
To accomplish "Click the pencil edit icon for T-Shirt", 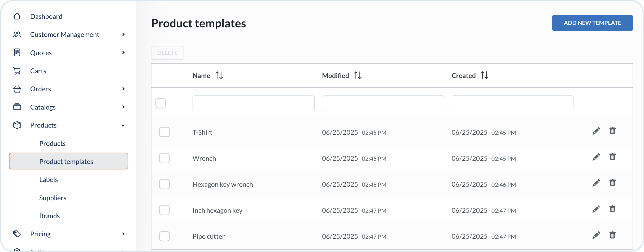I will pos(596,131).
